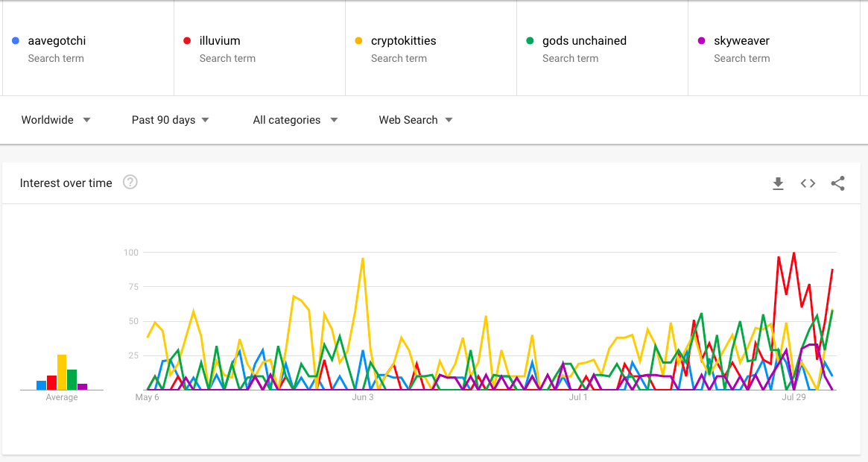This screenshot has height=462, width=868.
Task: Click the red illuvium color dot
Action: tap(187, 40)
